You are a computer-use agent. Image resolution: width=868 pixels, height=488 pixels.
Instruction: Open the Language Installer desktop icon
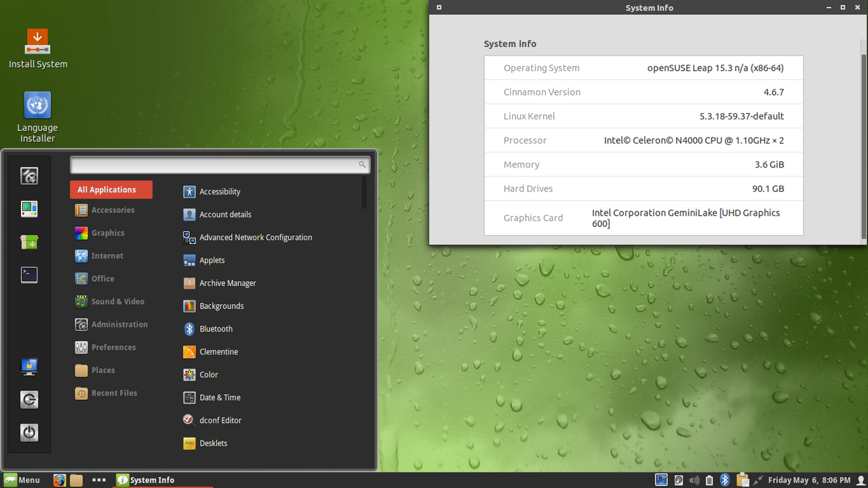(37, 117)
